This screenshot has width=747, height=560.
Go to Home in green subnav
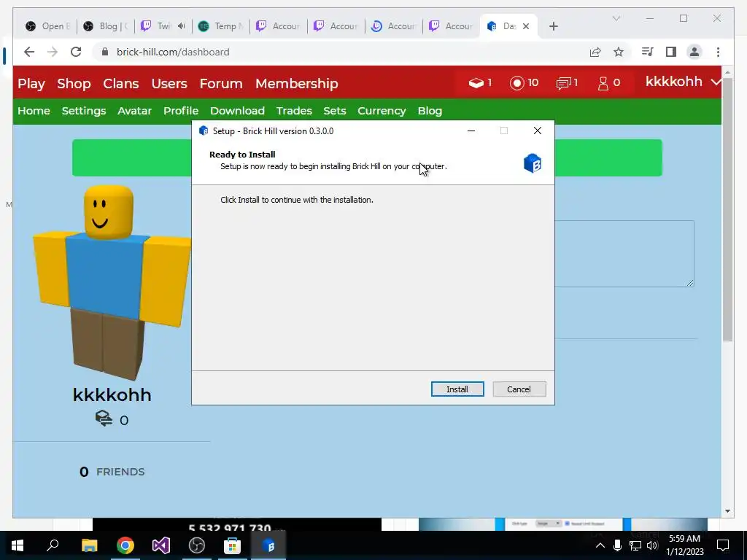(34, 111)
